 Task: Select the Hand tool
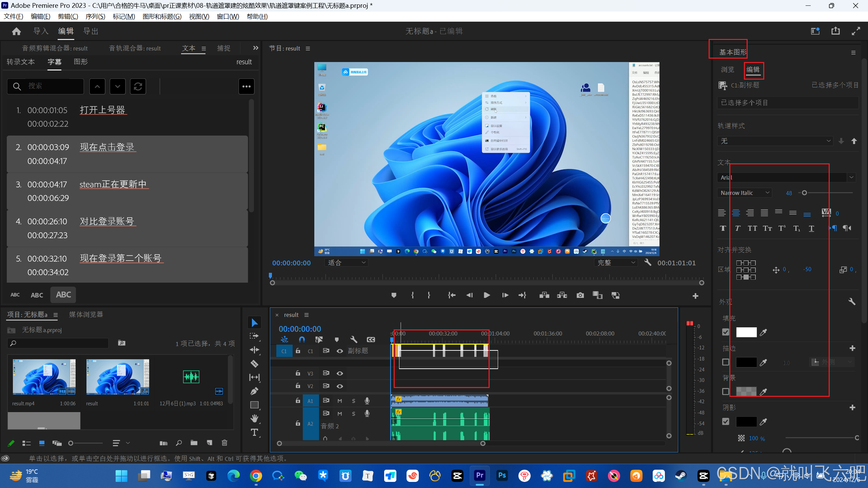[254, 419]
